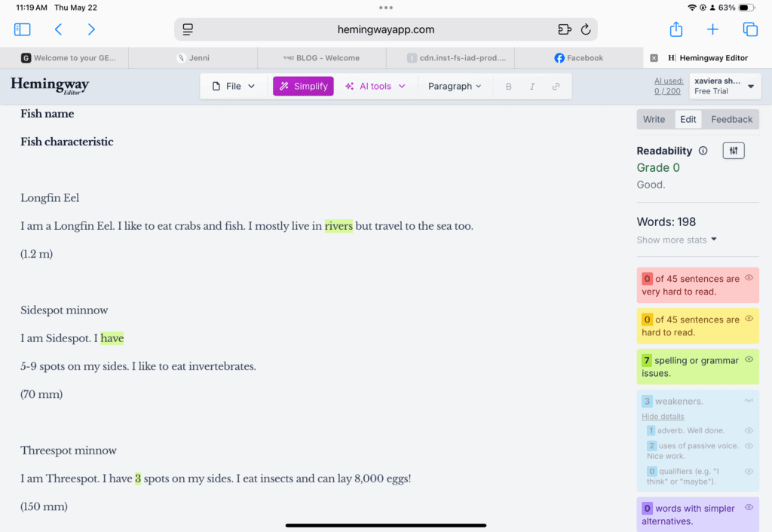Open the AI used 0 / 200 link

tap(668, 86)
